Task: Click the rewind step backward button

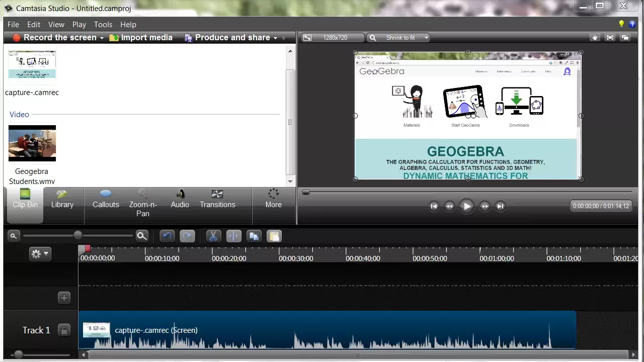Action: coord(449,206)
